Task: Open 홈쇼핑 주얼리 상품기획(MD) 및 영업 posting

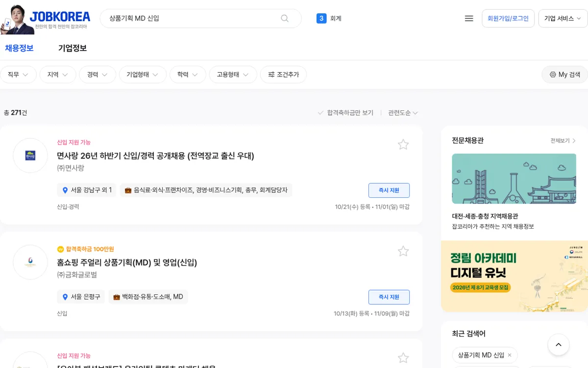Action: click(127, 263)
